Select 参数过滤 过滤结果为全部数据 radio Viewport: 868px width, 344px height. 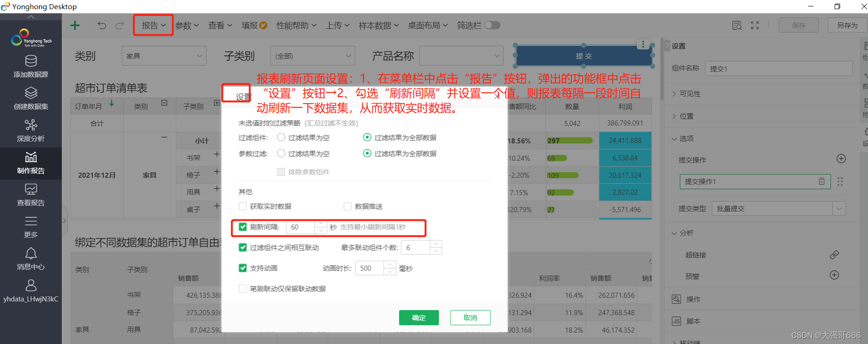tap(367, 153)
